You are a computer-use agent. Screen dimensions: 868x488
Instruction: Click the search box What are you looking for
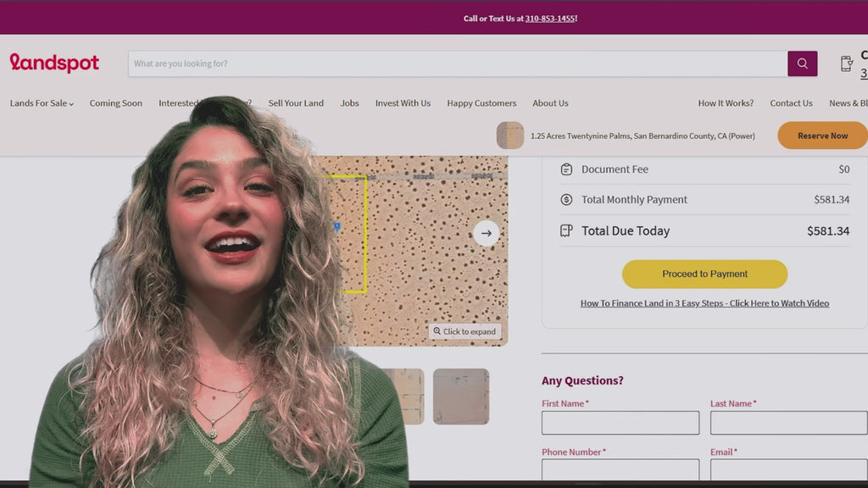[x=458, y=64]
